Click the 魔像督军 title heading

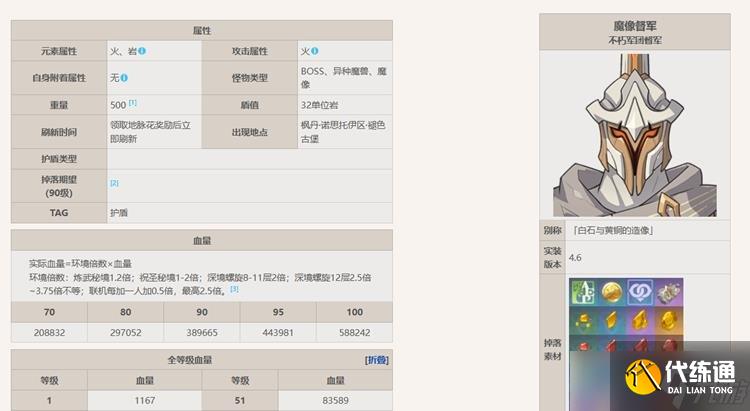635,26
